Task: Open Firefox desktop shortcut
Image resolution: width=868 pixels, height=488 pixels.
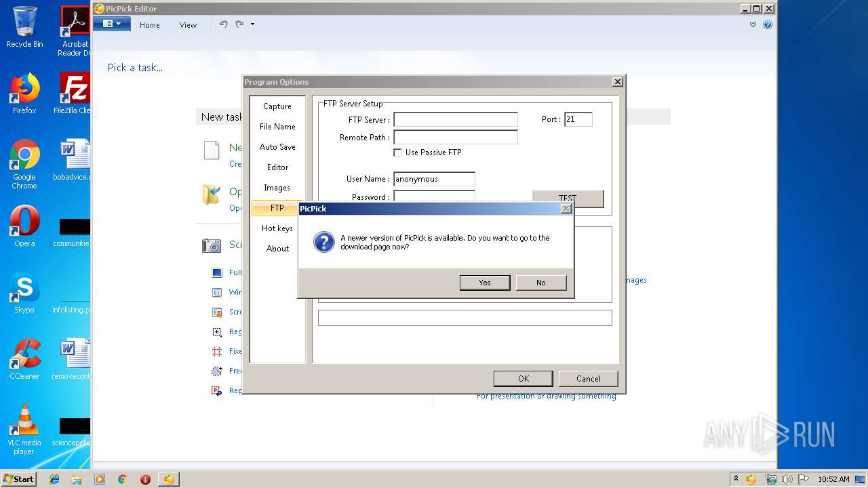Action: [24, 94]
